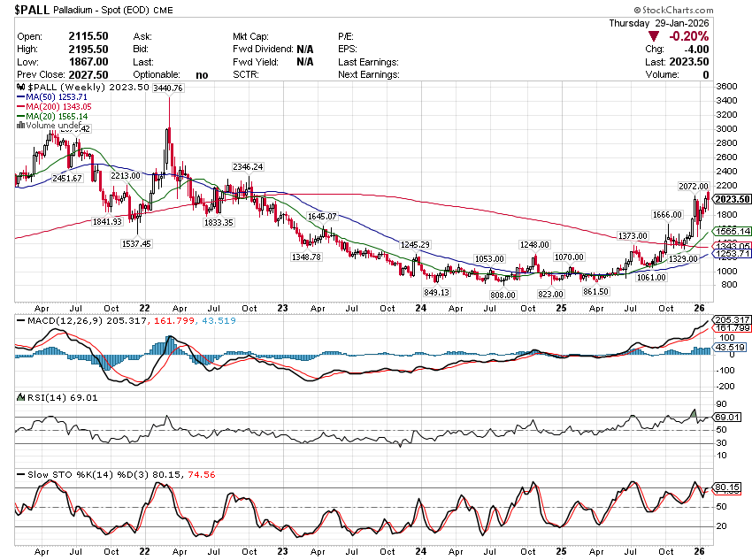This screenshot has width=752, height=560.
Task: Click the 808.00 low price annotation
Action: [x=503, y=295]
